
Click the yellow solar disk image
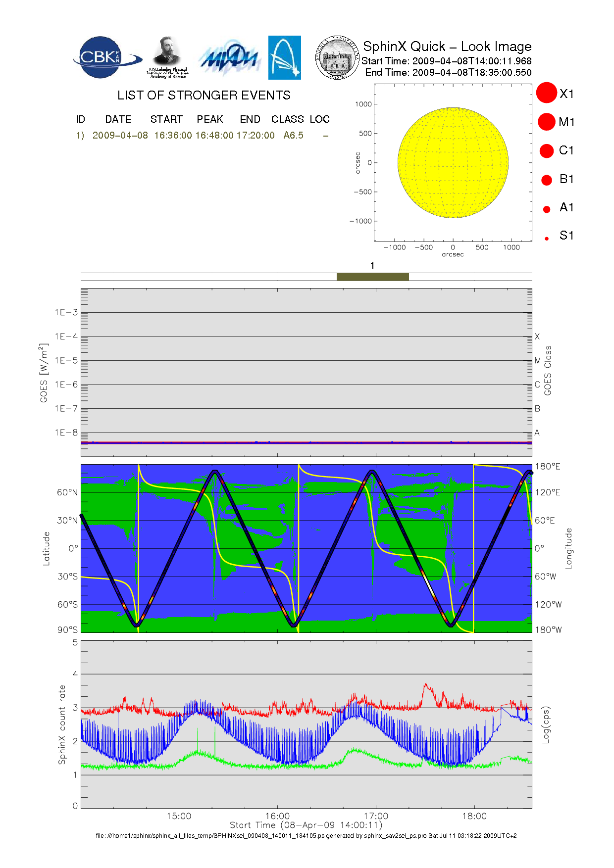[453, 162]
